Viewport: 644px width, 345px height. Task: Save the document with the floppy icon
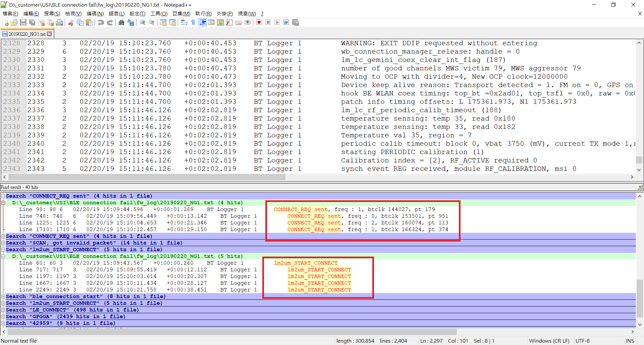click(x=23, y=22)
